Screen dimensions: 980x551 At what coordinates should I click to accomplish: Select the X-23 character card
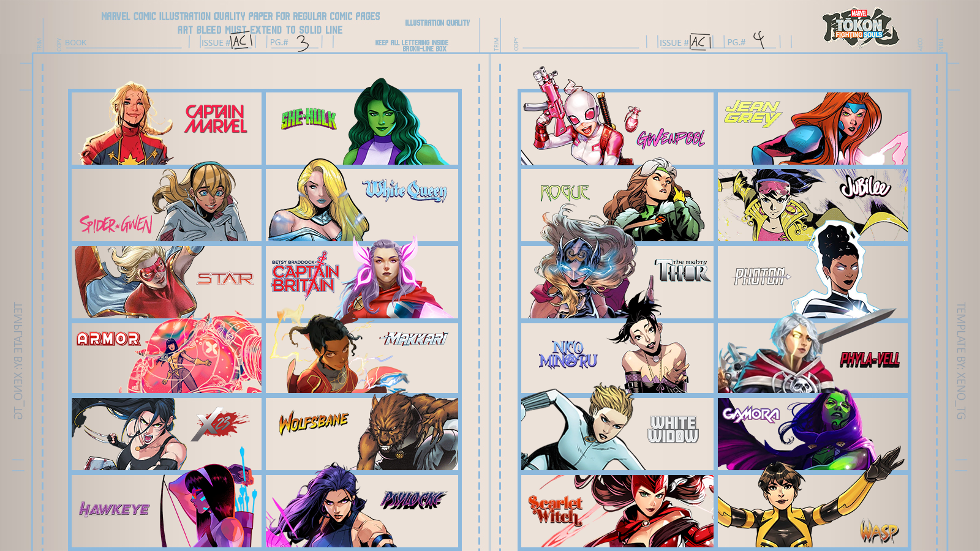(167, 434)
